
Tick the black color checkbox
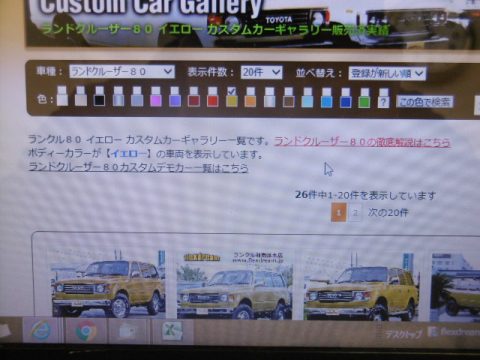tap(99, 90)
